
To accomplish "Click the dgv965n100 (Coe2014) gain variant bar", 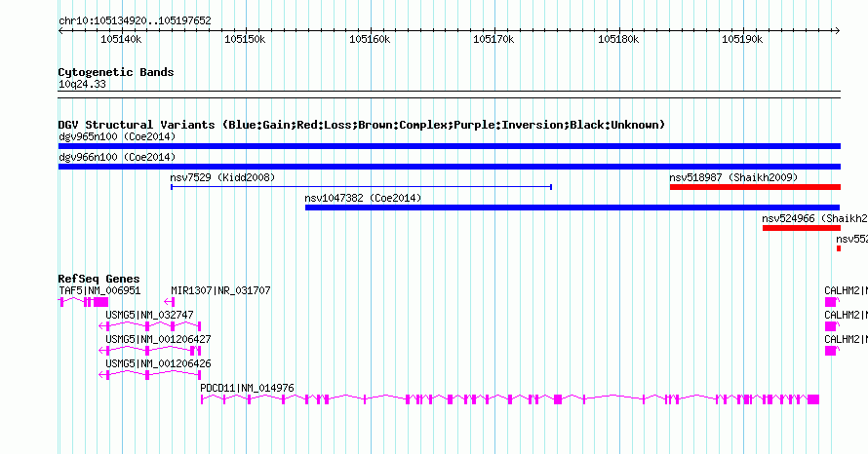I will (x=450, y=146).
